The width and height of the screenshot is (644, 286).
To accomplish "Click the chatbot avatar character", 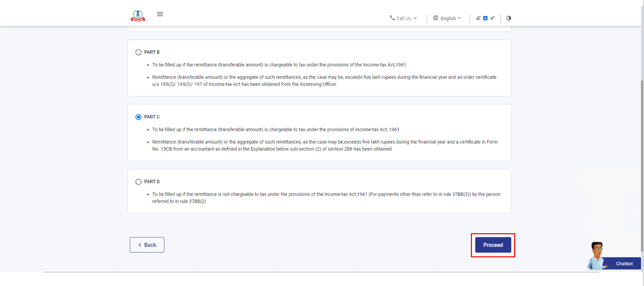I will (597, 255).
